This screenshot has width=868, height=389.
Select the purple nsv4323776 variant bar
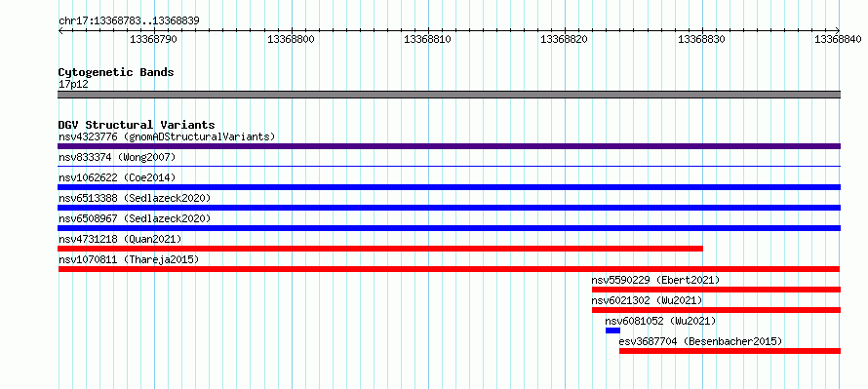tap(449, 146)
